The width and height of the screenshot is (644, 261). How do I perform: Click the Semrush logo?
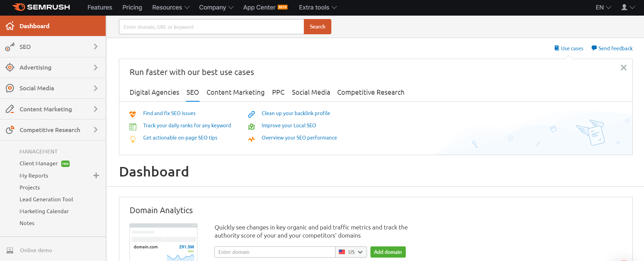41,7
